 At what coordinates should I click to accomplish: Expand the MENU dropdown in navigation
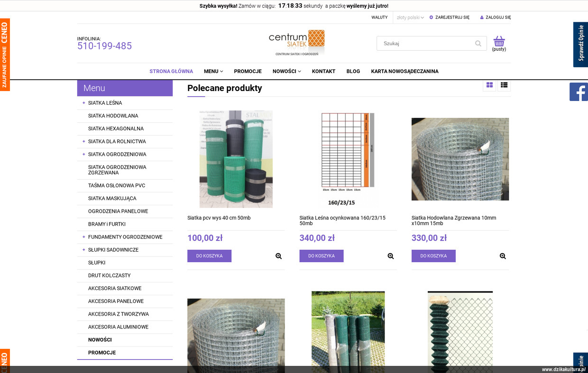pyautogui.click(x=213, y=72)
